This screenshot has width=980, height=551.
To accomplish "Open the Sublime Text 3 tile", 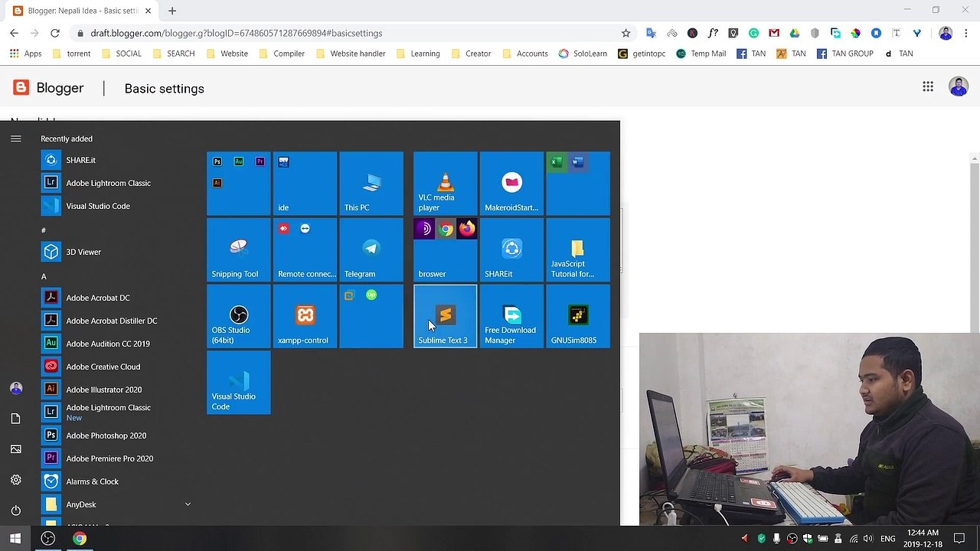I will (446, 316).
